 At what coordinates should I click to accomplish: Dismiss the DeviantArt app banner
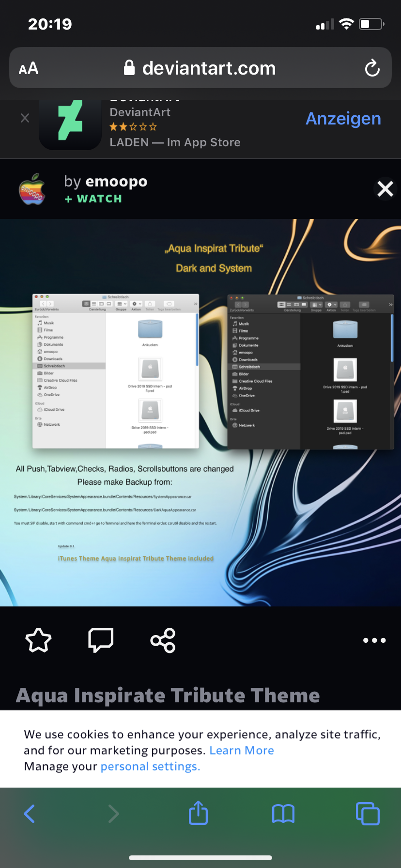pos(25,118)
